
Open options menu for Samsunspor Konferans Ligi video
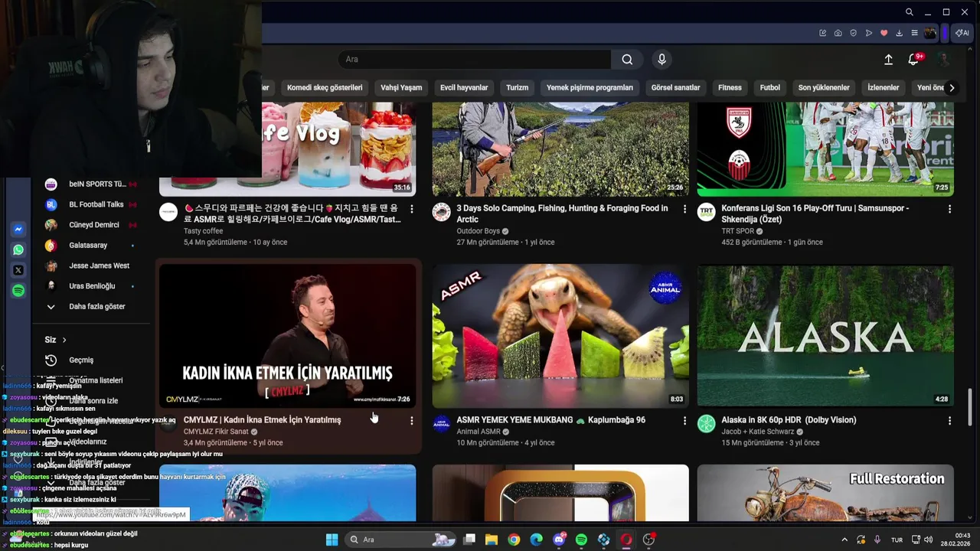[949, 209]
